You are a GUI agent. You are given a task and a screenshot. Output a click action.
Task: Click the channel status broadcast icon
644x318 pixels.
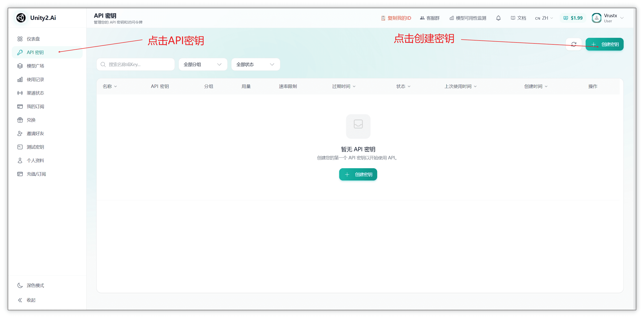tap(20, 93)
